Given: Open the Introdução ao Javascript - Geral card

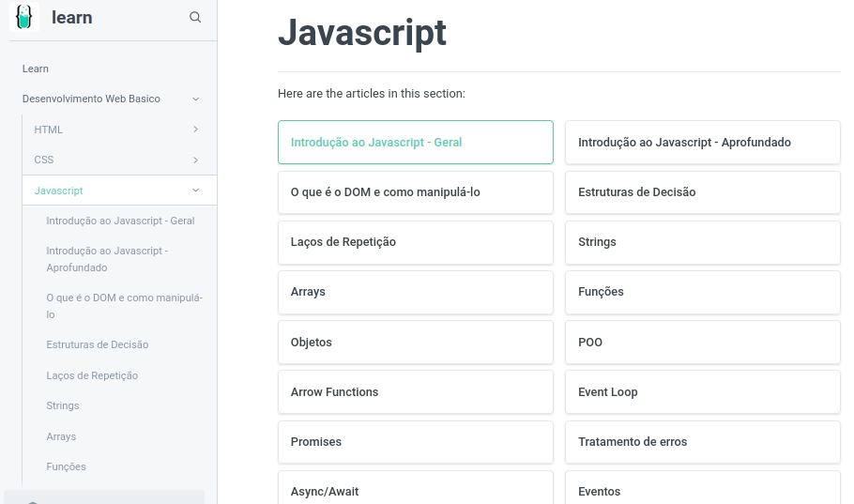Looking at the screenshot, I should tap(415, 143).
